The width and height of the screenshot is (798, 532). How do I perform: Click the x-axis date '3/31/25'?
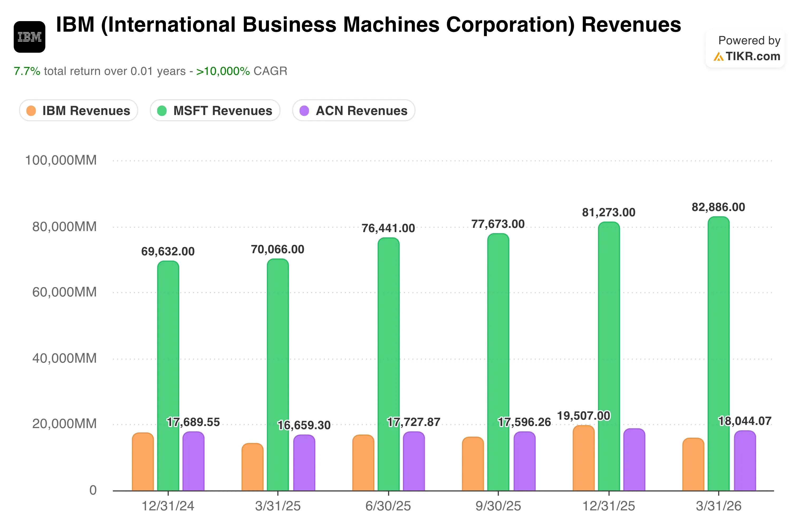pos(278,506)
